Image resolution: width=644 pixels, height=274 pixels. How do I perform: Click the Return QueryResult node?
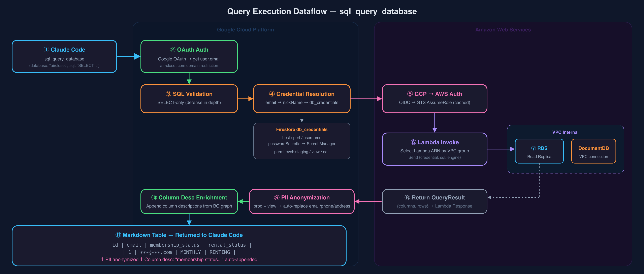pos(434,201)
